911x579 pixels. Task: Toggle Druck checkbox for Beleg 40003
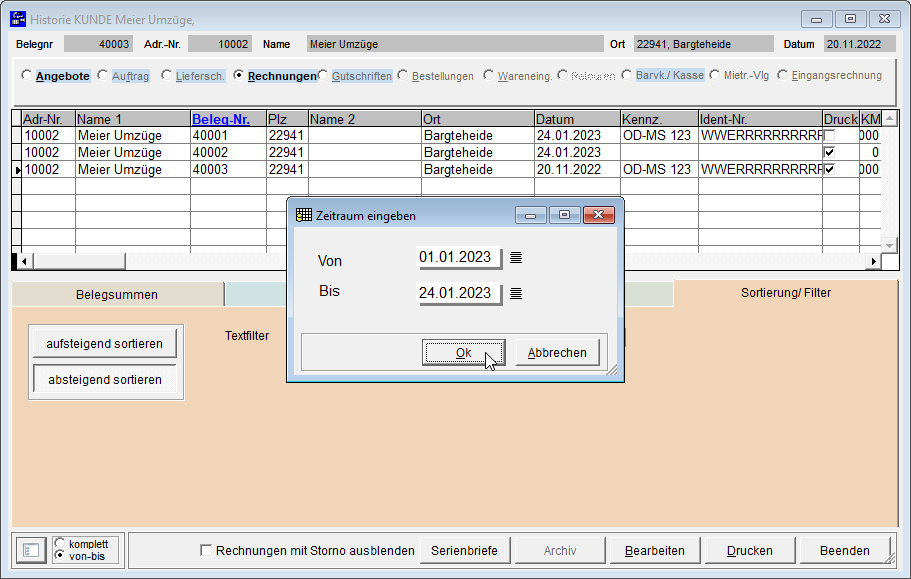coord(829,169)
